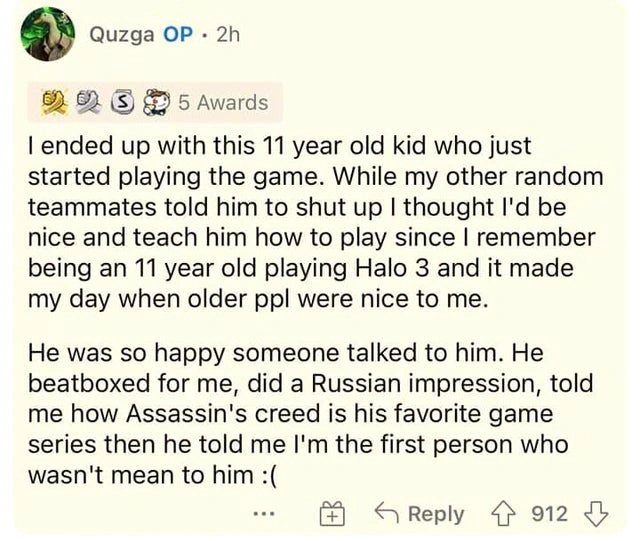
Task: Click the curved reply arrow icon
Action: pyautogui.click(x=388, y=512)
